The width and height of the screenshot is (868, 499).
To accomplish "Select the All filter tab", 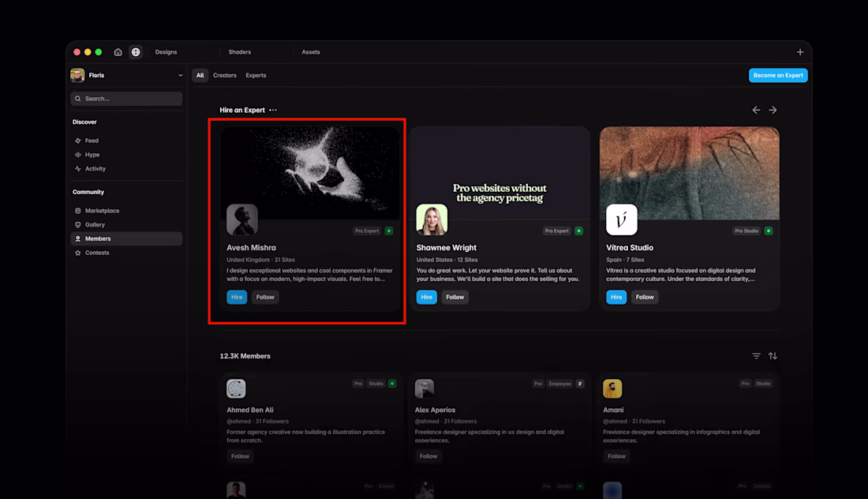I will click(x=200, y=75).
